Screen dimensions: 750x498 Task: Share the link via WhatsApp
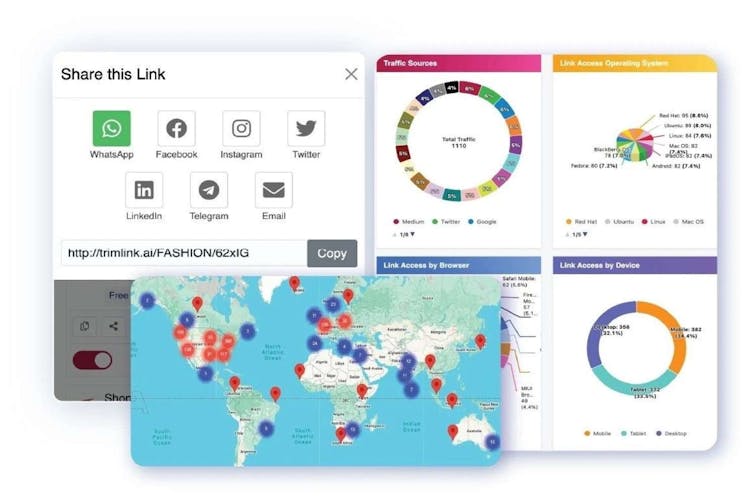(112, 129)
